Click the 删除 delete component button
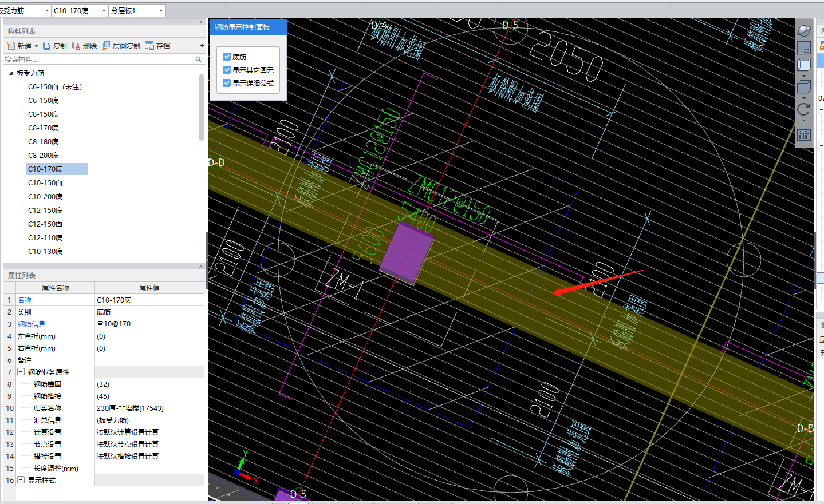 click(85, 46)
